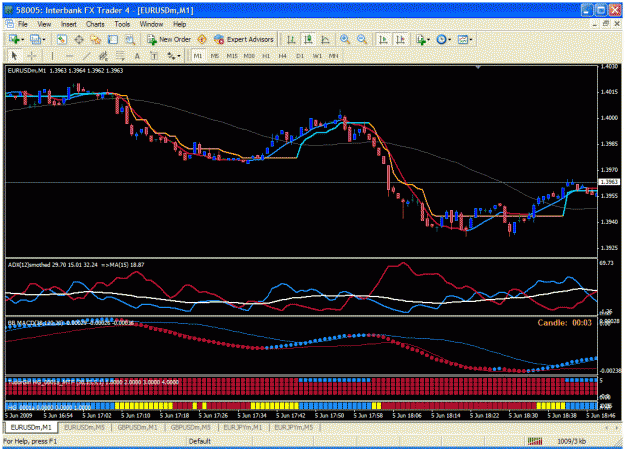Switch to the EURJPYm,M5 chart tab
625x449 pixels.
tap(294, 427)
